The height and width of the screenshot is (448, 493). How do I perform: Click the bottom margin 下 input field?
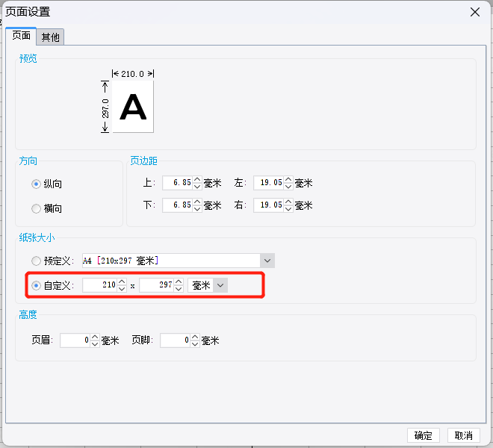177,205
